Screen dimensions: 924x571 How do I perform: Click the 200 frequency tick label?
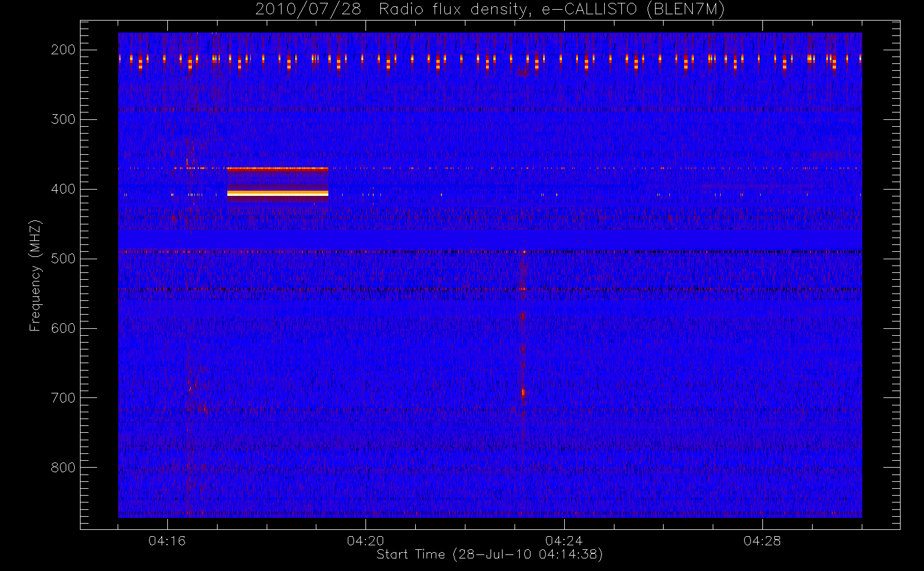63,50
